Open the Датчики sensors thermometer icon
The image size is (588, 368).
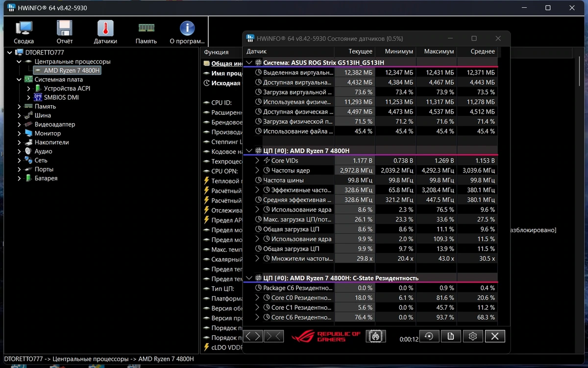[105, 32]
